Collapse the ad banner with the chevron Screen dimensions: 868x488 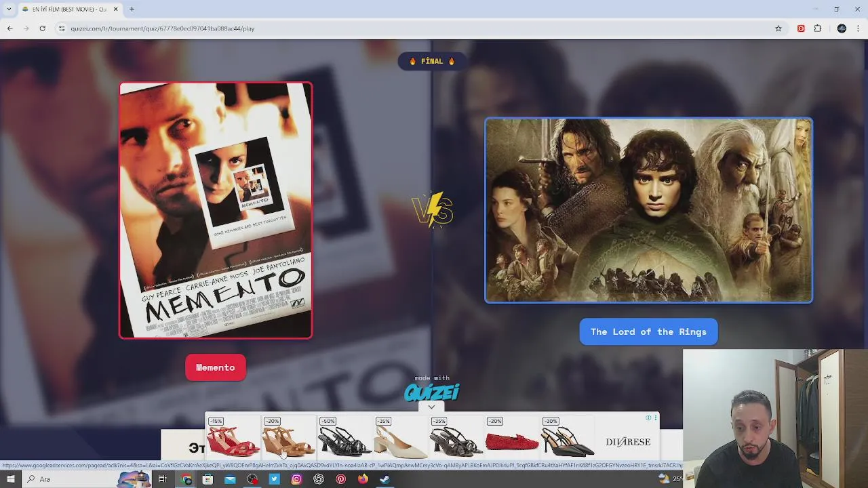[x=431, y=407]
